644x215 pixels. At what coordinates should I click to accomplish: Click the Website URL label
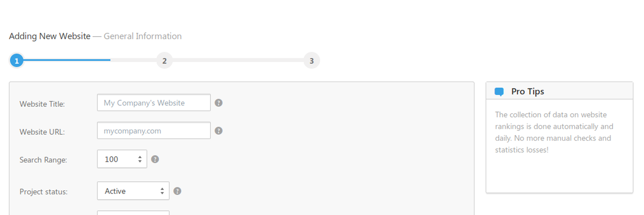pos(42,132)
